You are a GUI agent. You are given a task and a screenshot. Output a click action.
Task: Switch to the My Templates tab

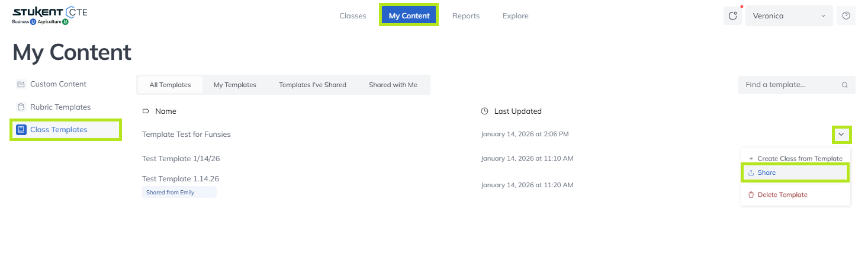coord(234,85)
